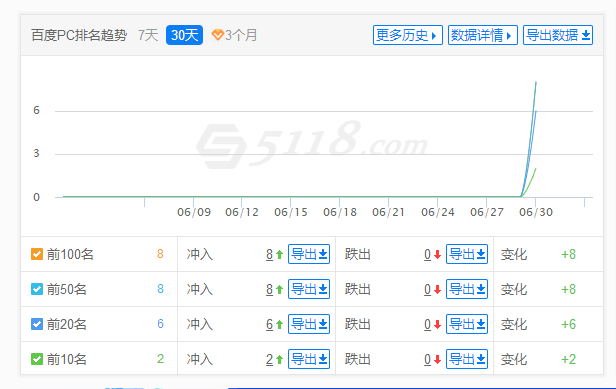This screenshot has width=616, height=389.
Task: Click the blue 6 count beside 前20名
Action: point(160,324)
